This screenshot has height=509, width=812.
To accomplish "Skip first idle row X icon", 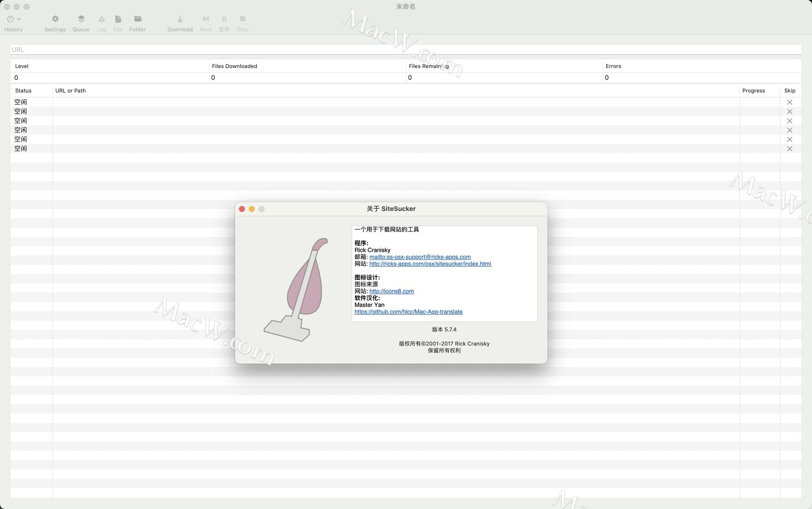I will click(789, 102).
